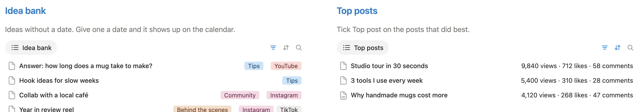
Task: Open filter options in Top posts
Action: click(x=605, y=48)
